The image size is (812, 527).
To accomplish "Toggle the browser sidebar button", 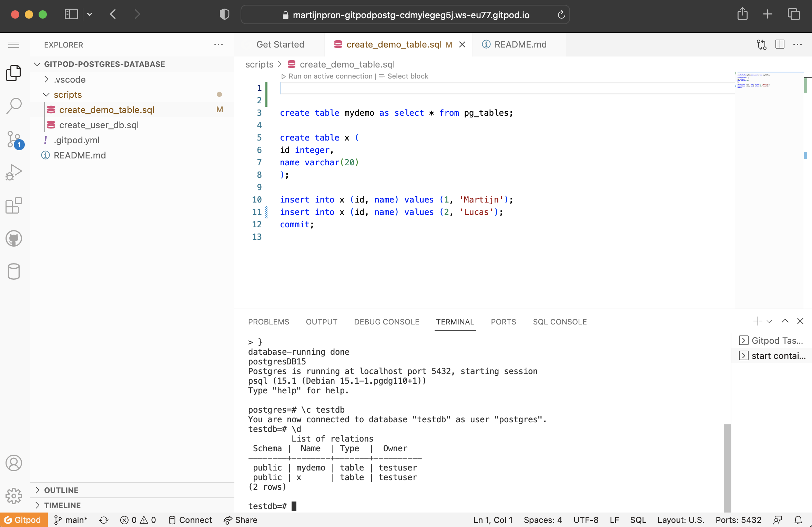I will [x=71, y=14].
